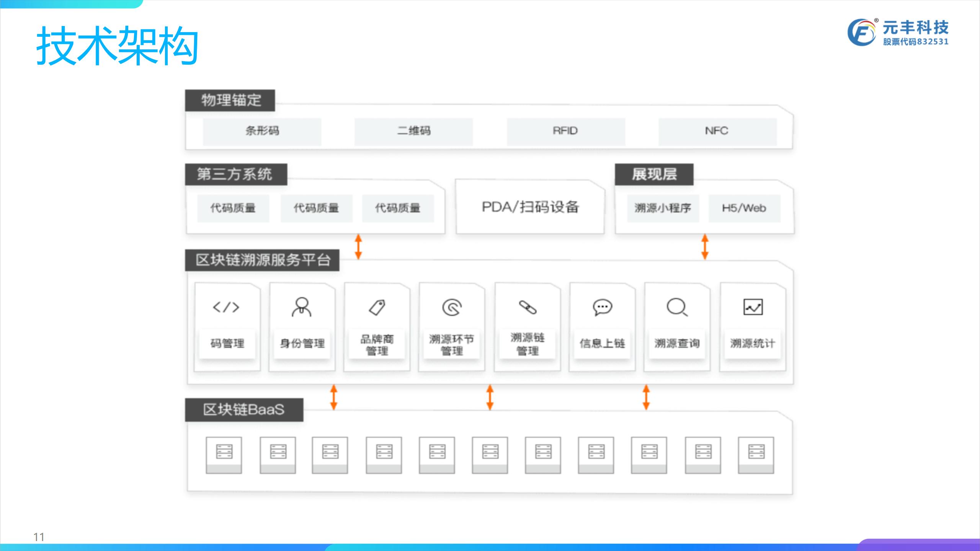Click a 区块链BaaS node server icon
The image size is (980, 551).
(x=224, y=452)
